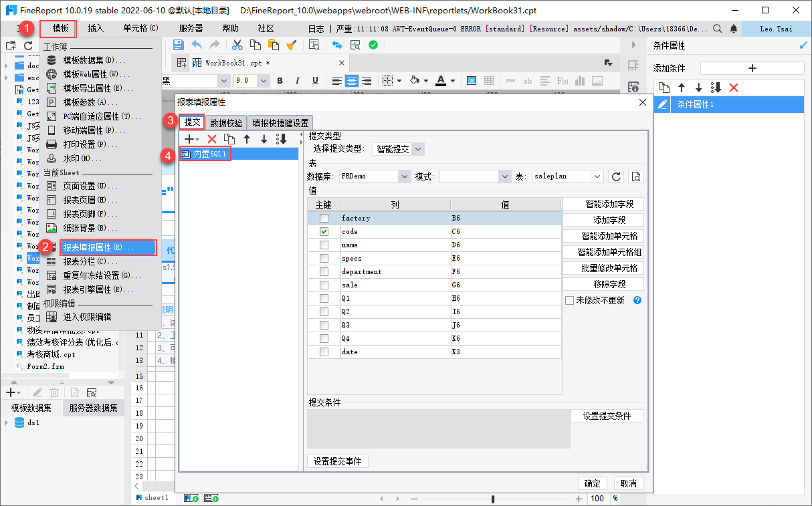Select the 内置SQL1 list item
812x506 pixels.
(x=239, y=154)
